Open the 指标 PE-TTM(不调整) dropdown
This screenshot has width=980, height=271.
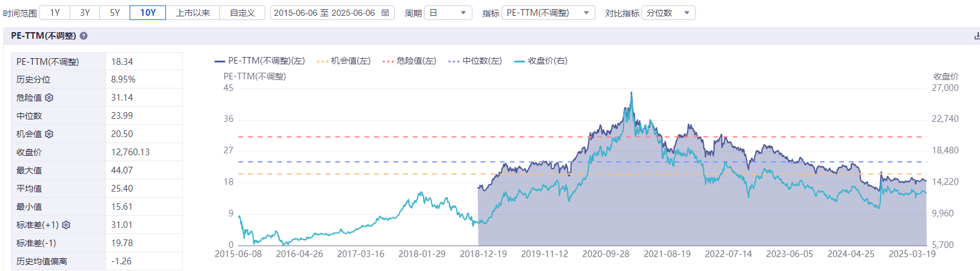pyautogui.click(x=548, y=13)
